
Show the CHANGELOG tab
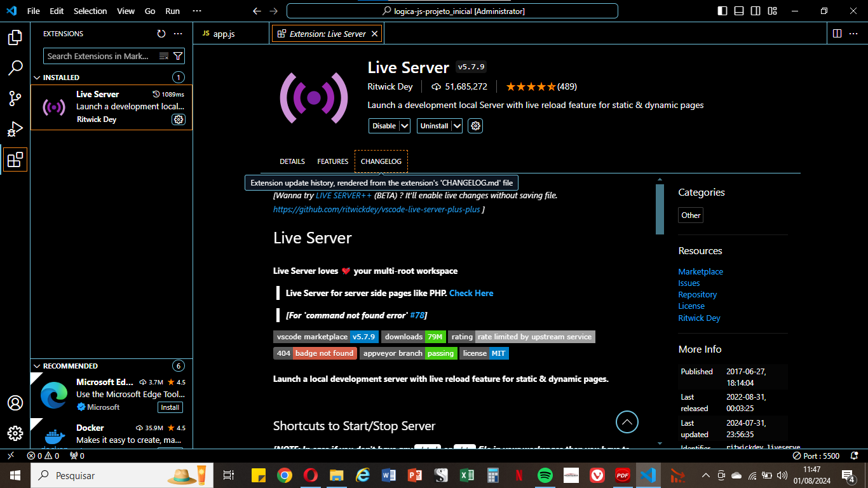coord(381,161)
